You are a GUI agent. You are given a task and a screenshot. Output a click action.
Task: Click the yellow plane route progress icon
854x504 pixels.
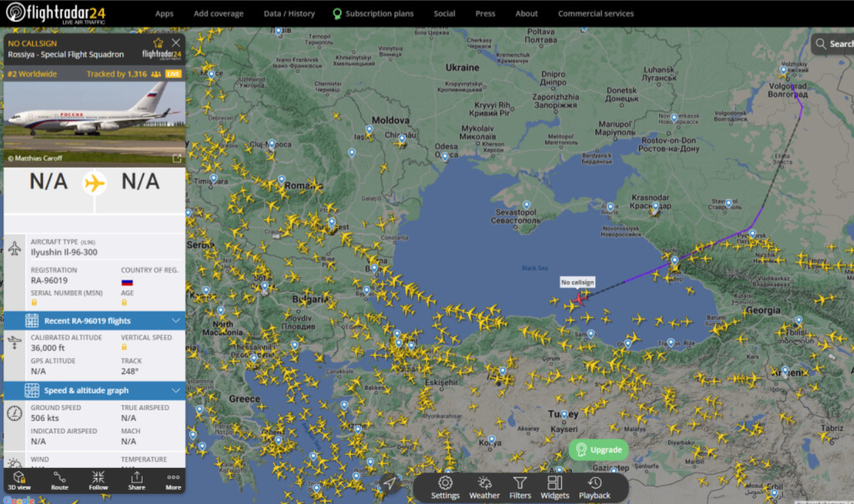pos(95,183)
